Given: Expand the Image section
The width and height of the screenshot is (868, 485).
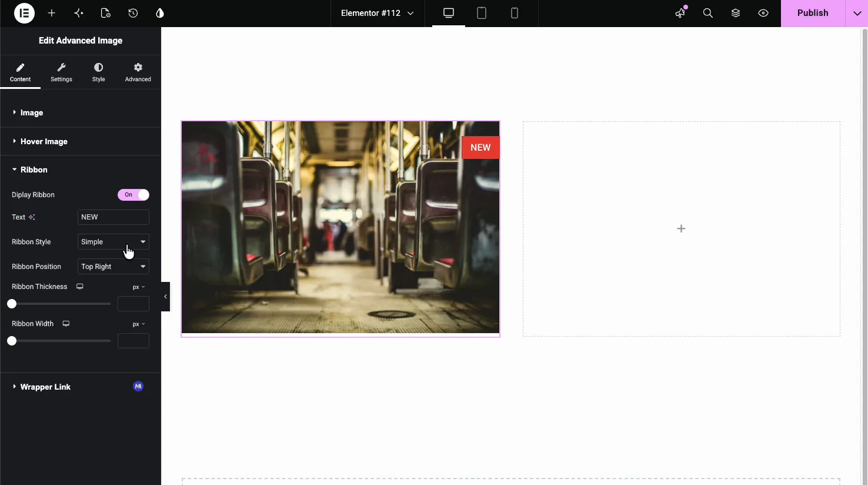Looking at the screenshot, I should [x=81, y=112].
